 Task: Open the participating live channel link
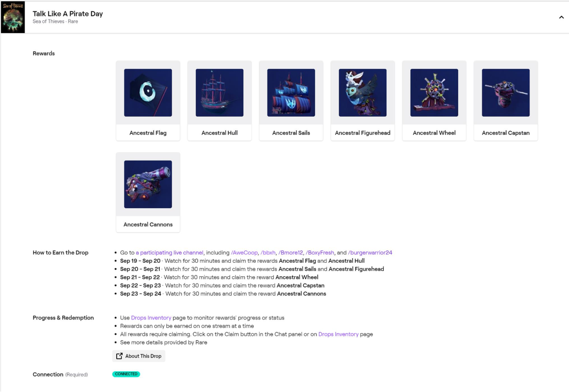[x=169, y=253]
